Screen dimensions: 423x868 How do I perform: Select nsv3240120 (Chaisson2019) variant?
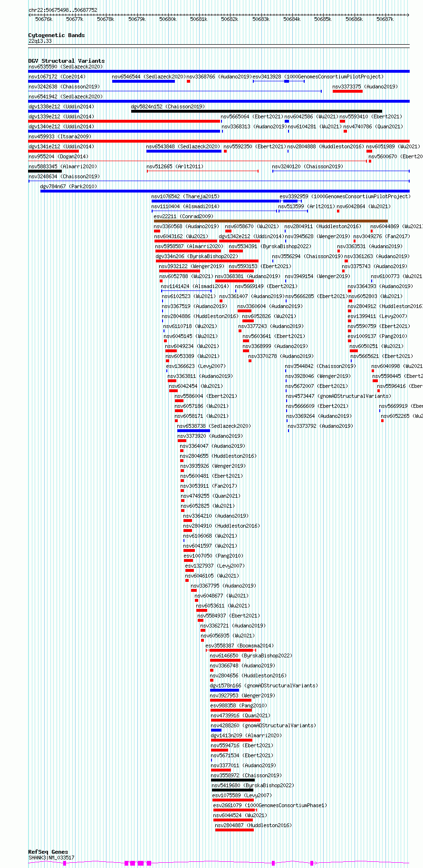[308, 166]
